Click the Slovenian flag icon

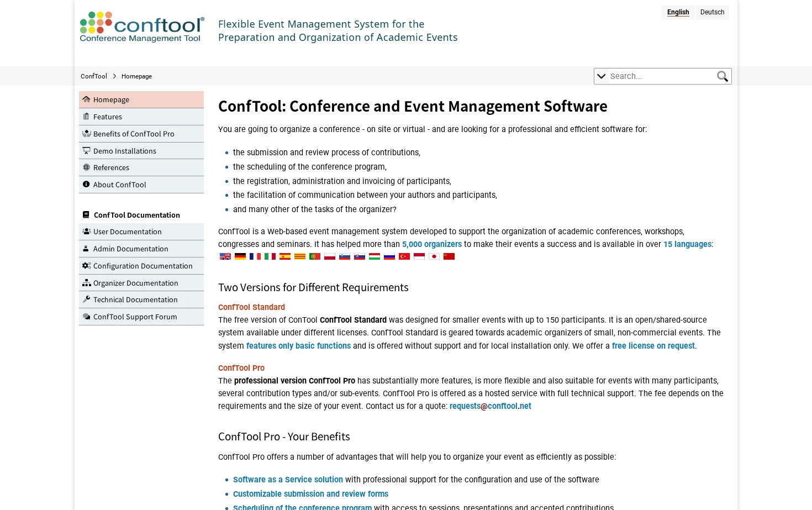coord(345,256)
